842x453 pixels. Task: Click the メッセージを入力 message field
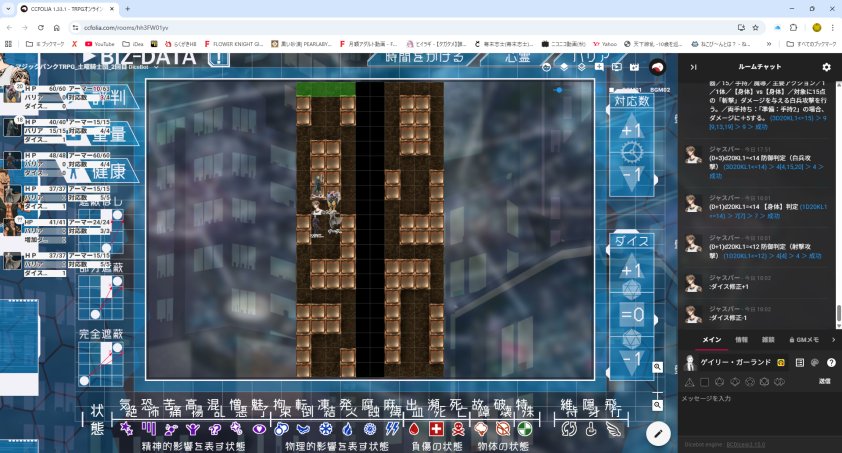pos(757,412)
